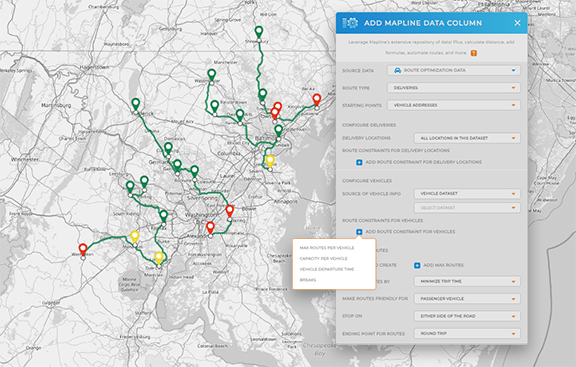The height and width of the screenshot is (367, 576).
Task: Select the green pin at Clarksburg
Action: point(168,149)
